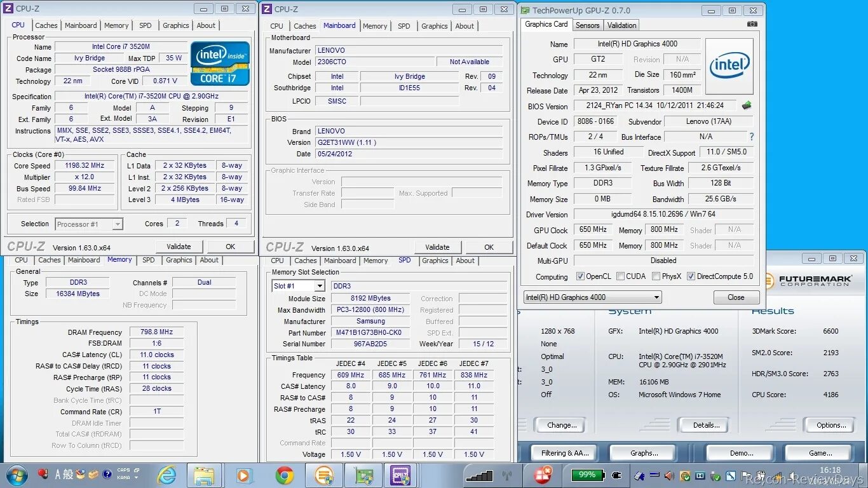Launch Internet Explorer from the taskbar

point(167,475)
